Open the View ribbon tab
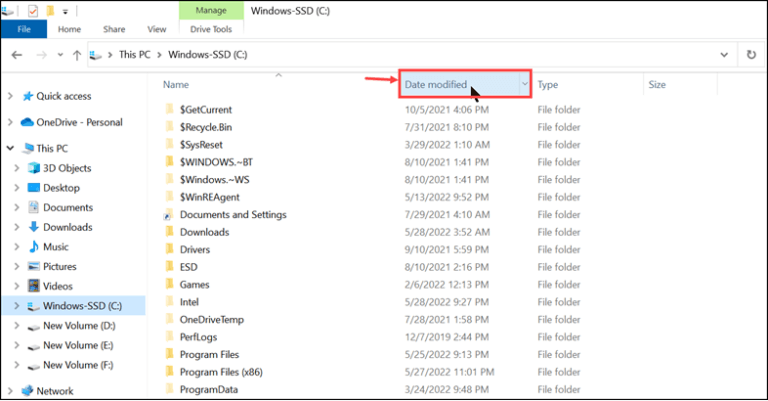 [156, 30]
